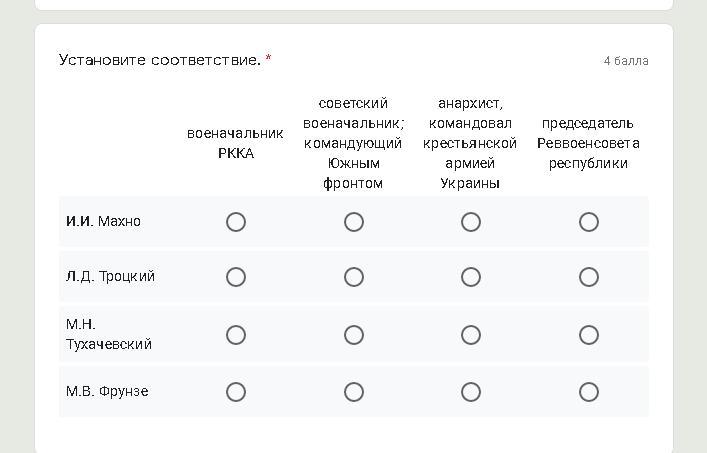This screenshot has height=453, width=707.
Task: Select 'председатель Реввоенсовета' for Л.Д. Троцкий
Action: click(589, 277)
